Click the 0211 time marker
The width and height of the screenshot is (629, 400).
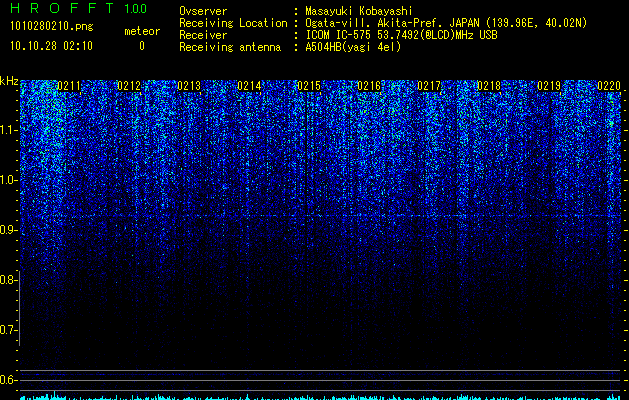(x=69, y=86)
